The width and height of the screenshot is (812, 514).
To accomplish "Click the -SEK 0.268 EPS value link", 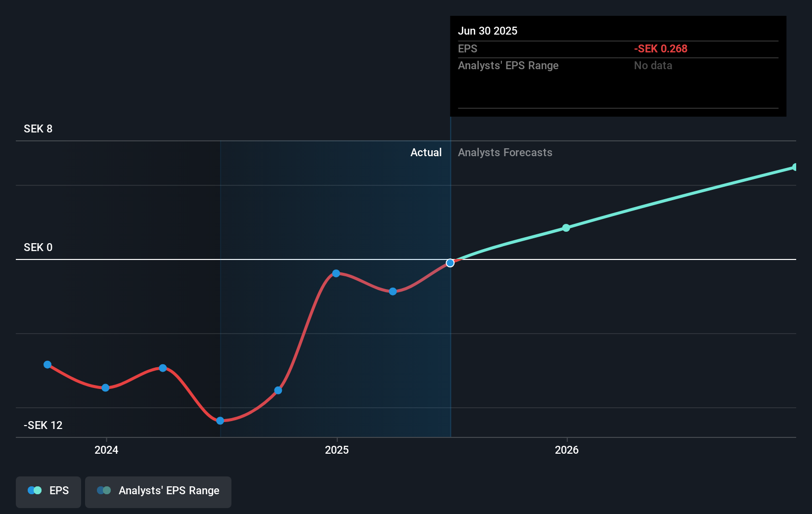I will [661, 48].
